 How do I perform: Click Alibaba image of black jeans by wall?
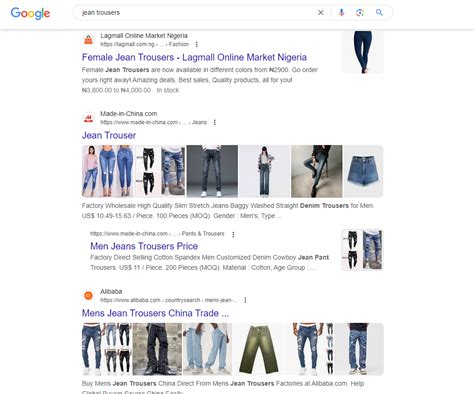click(x=157, y=349)
